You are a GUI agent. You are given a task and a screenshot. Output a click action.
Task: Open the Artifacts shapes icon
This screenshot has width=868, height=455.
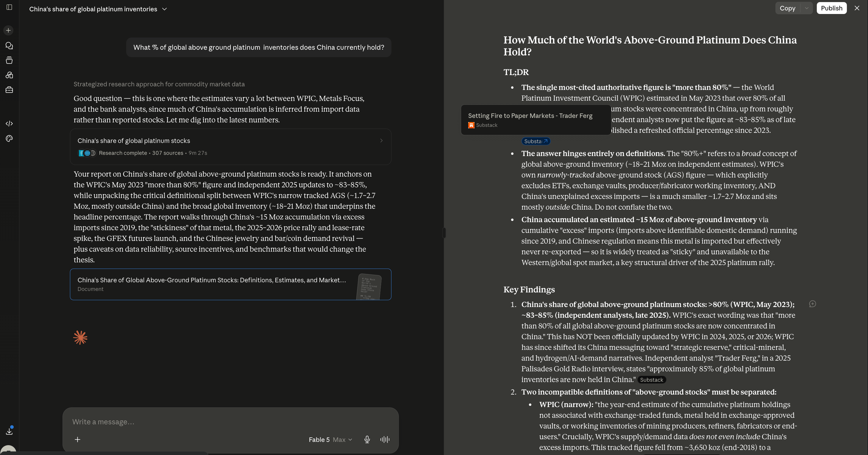[x=10, y=75]
